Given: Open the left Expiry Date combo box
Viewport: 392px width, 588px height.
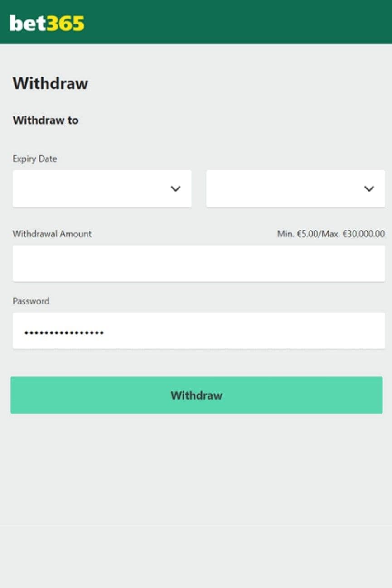Looking at the screenshot, I should click(x=102, y=188).
